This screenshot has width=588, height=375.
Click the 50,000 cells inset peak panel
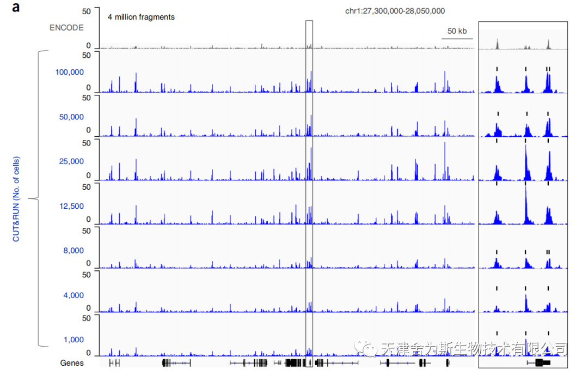click(x=523, y=124)
